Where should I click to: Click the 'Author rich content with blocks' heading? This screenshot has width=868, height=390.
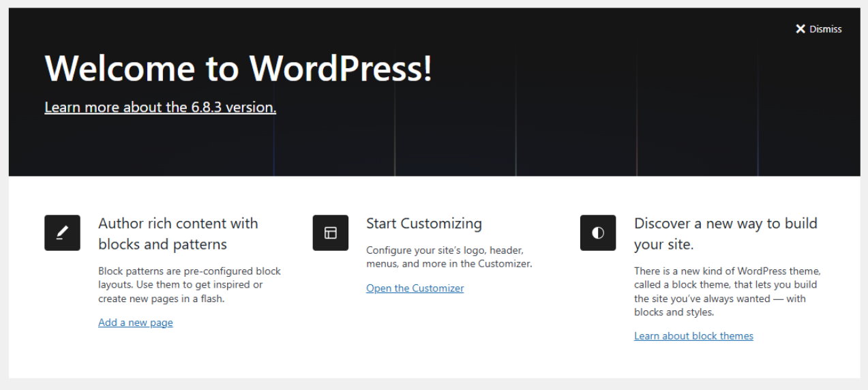(x=178, y=233)
